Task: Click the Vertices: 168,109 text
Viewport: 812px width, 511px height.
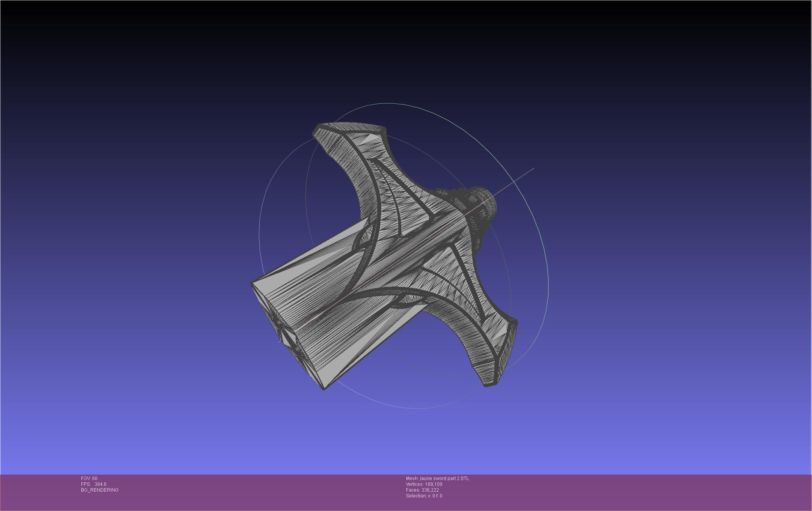Action: tap(424, 484)
